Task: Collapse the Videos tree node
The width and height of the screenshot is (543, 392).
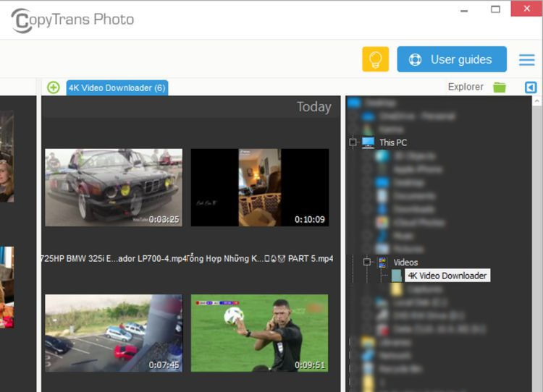Action: [x=367, y=262]
